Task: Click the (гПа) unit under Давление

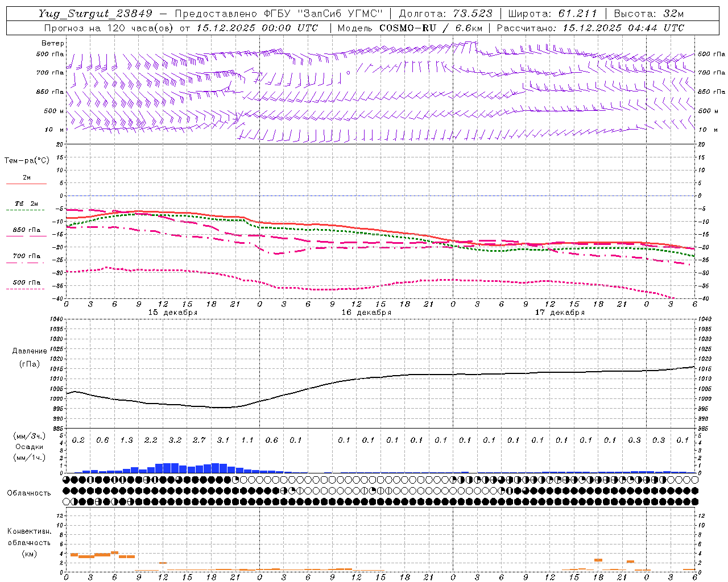Action: (30, 364)
